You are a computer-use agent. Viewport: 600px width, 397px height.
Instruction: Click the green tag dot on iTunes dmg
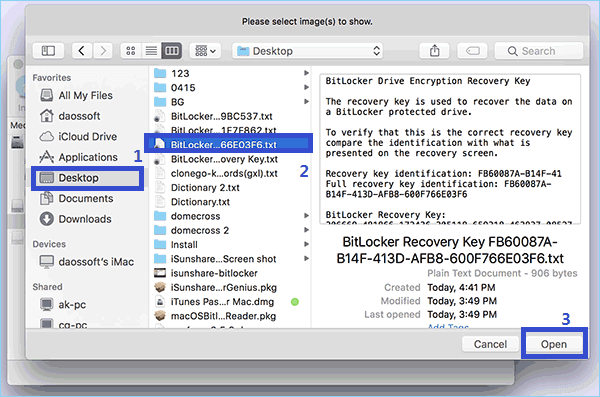click(x=295, y=302)
